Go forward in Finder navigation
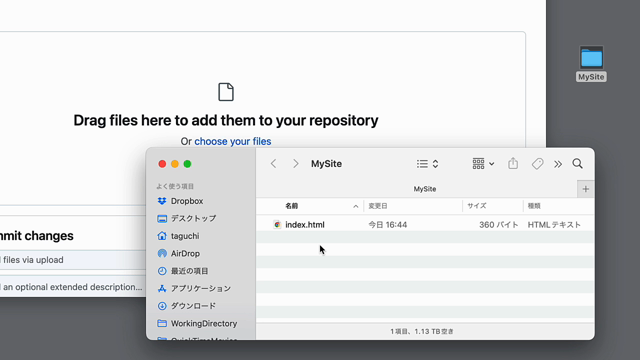 point(296,164)
